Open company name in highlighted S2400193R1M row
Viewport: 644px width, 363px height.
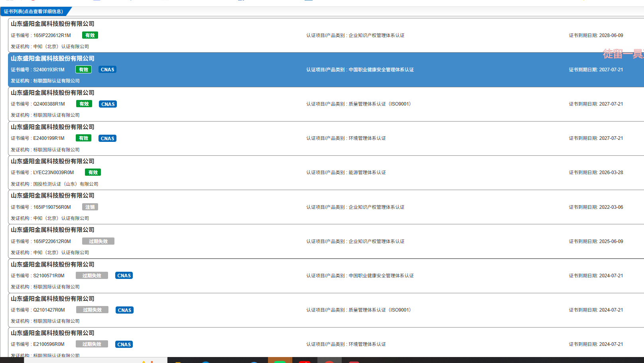[x=53, y=59]
